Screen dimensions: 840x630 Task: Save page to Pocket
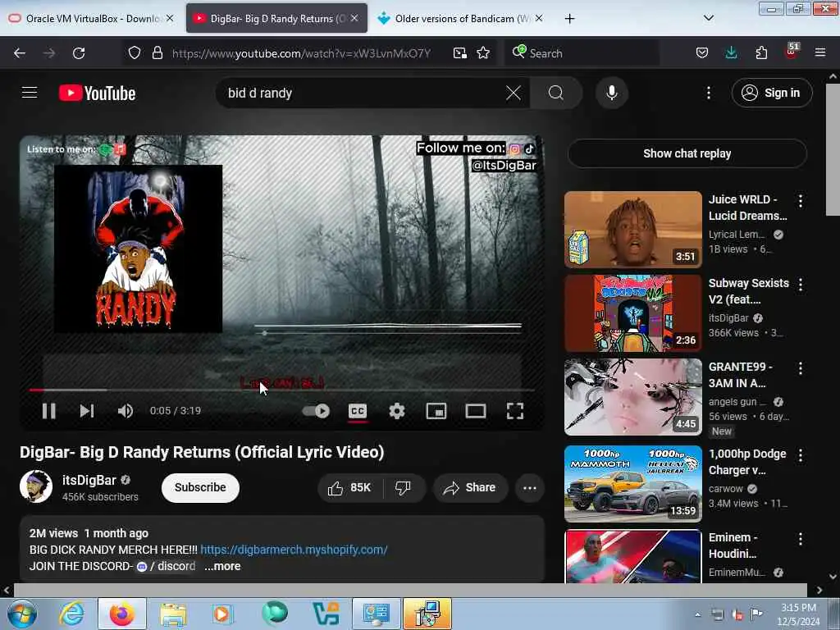[x=702, y=53]
